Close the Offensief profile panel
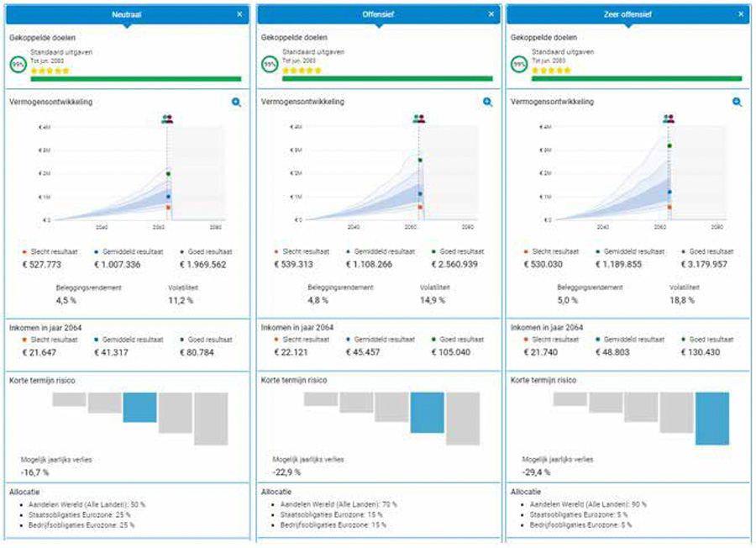The height and width of the screenshot is (548, 756). 491,14
